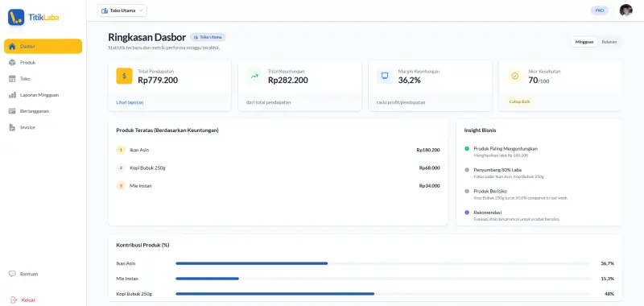Click the Rp68.000 amount for Kopi Bubuk
This screenshot has width=644, height=306.
tap(429, 168)
